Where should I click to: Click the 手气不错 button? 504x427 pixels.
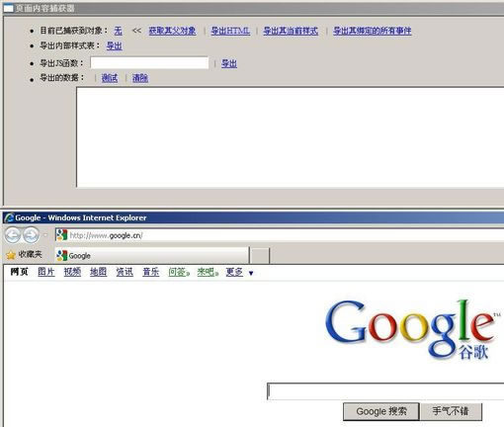[451, 411]
